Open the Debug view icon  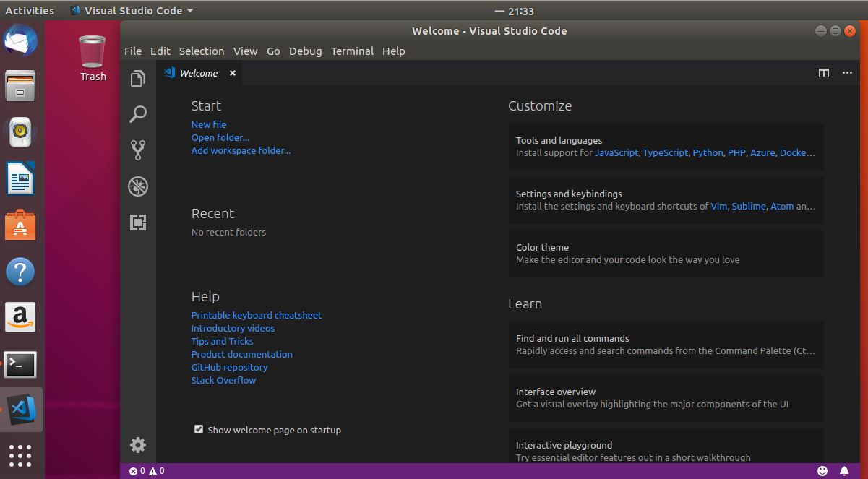[137, 186]
